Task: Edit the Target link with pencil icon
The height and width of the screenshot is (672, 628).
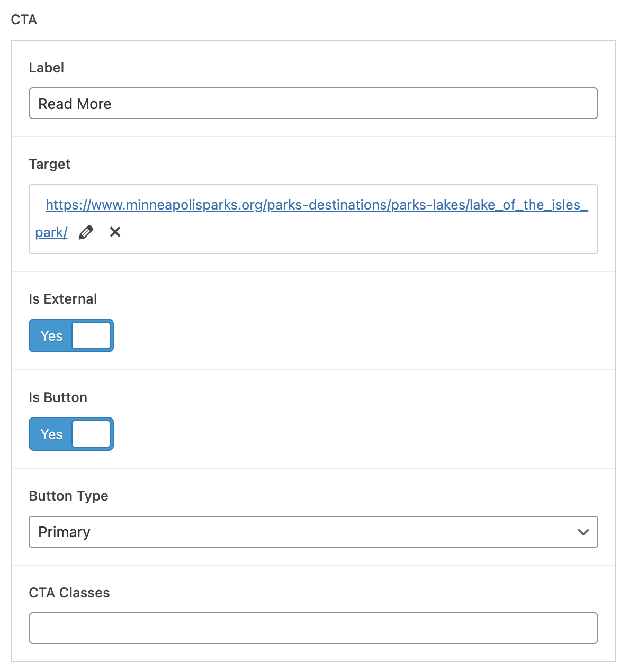Action: (86, 232)
